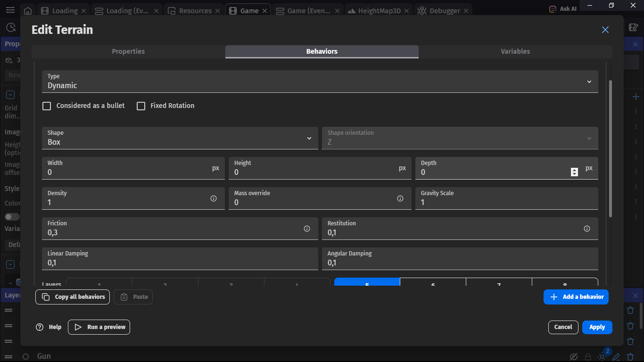Check the Fixed Rotation checkbox
Screen dimensions: 644x362
[141, 106]
